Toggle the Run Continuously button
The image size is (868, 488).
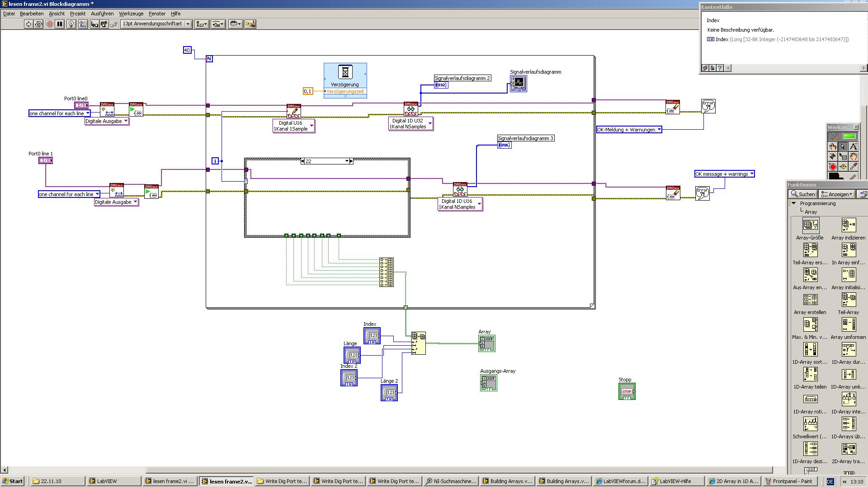(38, 24)
